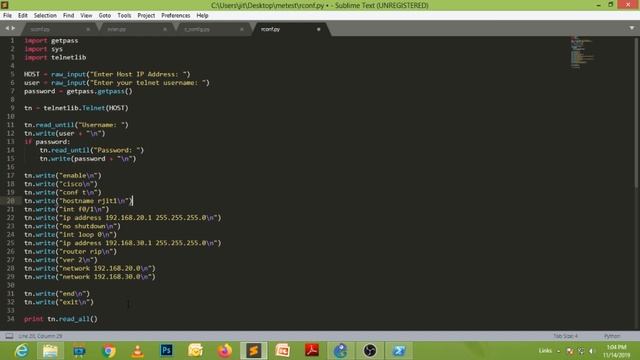Image resolution: width=640 pixels, height=360 pixels.
Task: Click the left tab-scroll arrow
Action: tap(7, 28)
